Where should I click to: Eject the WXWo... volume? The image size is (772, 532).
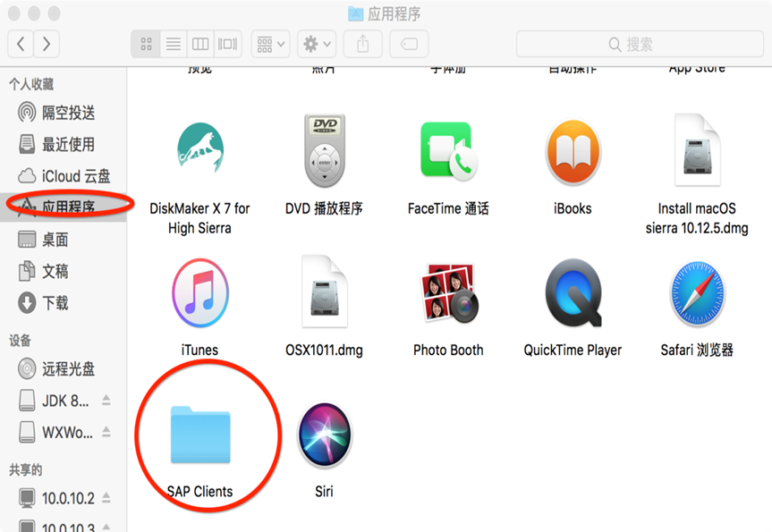(x=106, y=432)
